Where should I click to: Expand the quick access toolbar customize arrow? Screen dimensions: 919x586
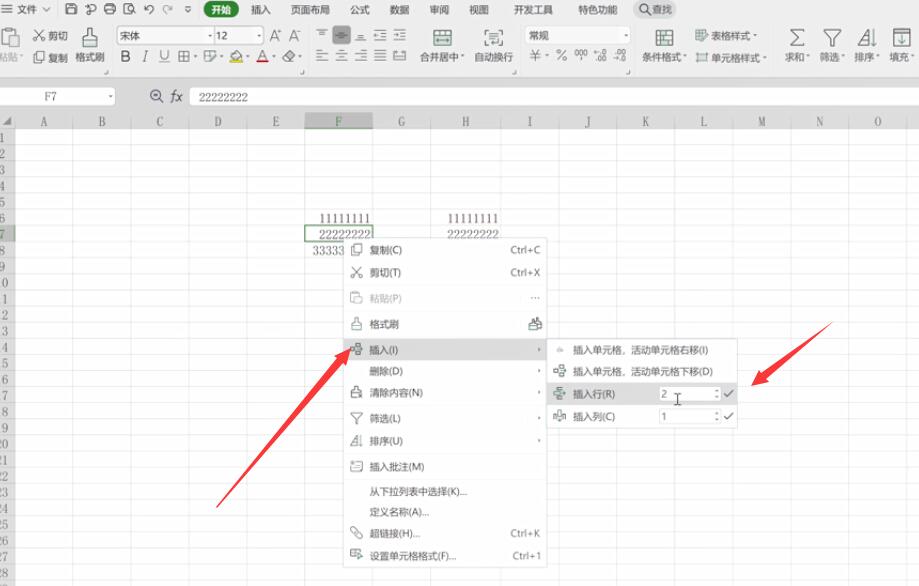click(x=188, y=9)
